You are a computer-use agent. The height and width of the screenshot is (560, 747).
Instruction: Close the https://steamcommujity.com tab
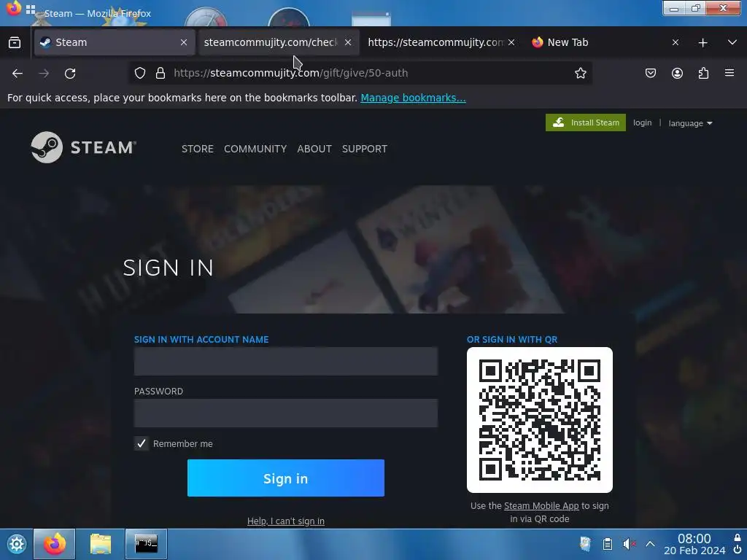coord(511,42)
